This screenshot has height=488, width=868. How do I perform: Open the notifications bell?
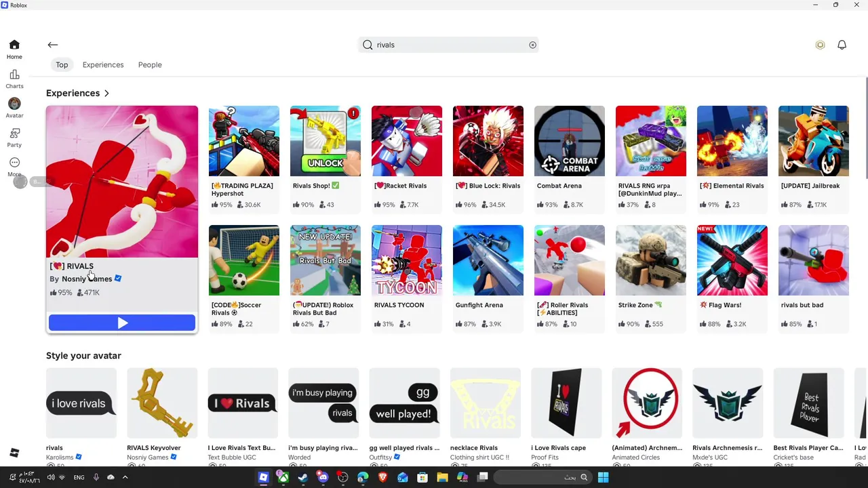coord(842,45)
